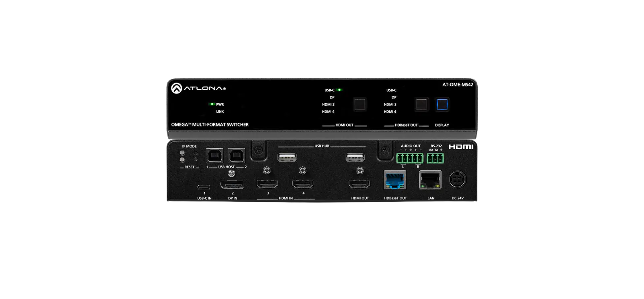Click the IP MODE label

[189, 146]
